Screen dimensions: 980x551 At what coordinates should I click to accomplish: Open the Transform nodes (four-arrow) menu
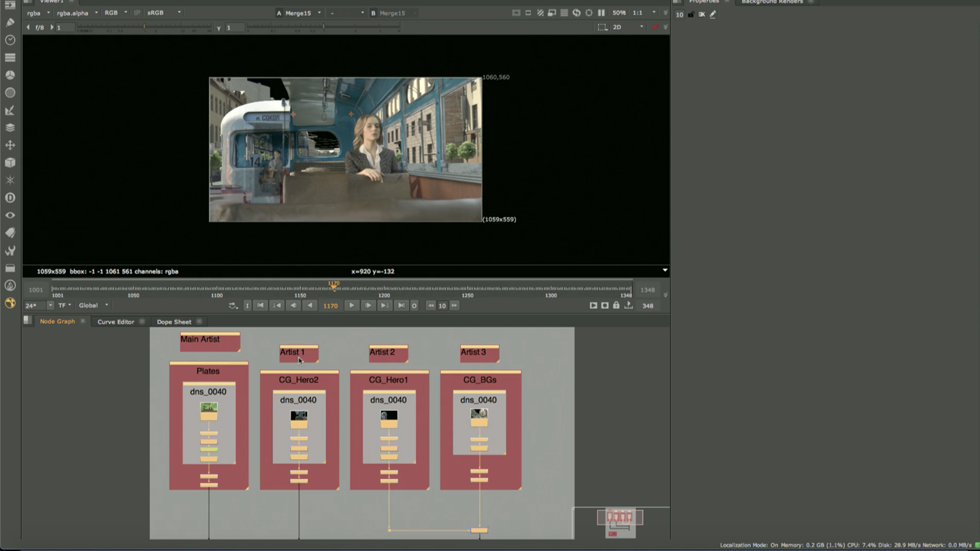tap(10, 145)
